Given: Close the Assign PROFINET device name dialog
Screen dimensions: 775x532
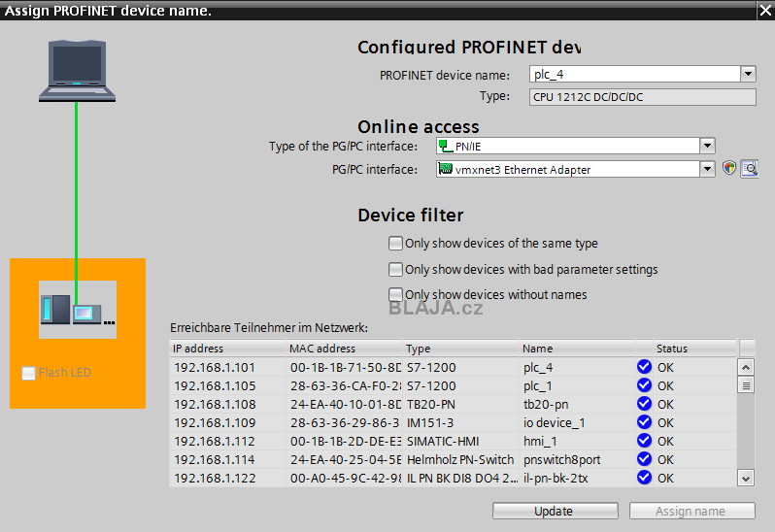Looking at the screenshot, I should 765,11.
